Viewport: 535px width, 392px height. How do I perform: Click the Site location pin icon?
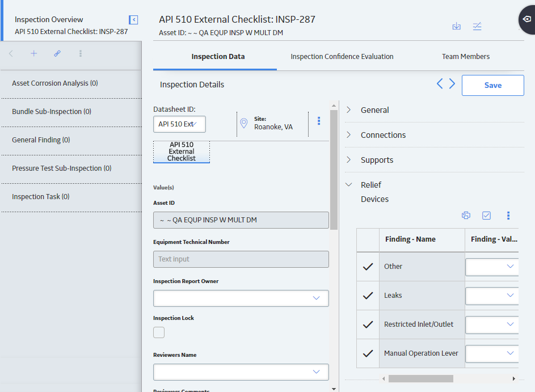coord(243,123)
